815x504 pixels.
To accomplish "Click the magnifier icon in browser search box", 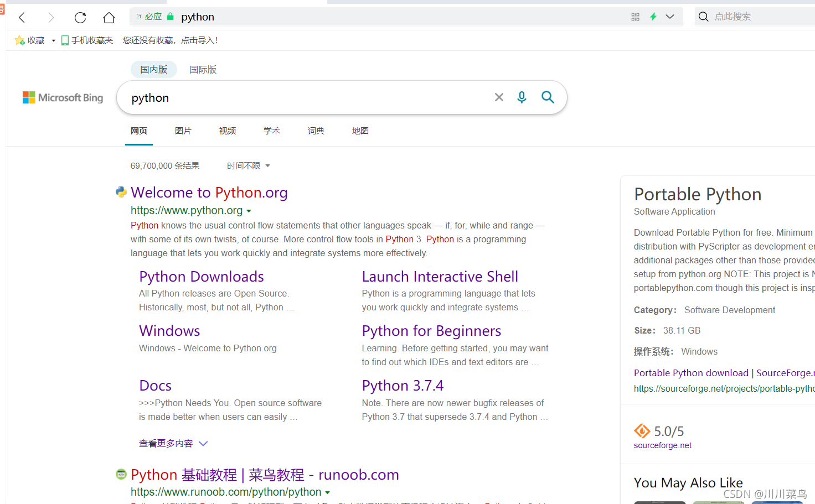I will coord(703,17).
